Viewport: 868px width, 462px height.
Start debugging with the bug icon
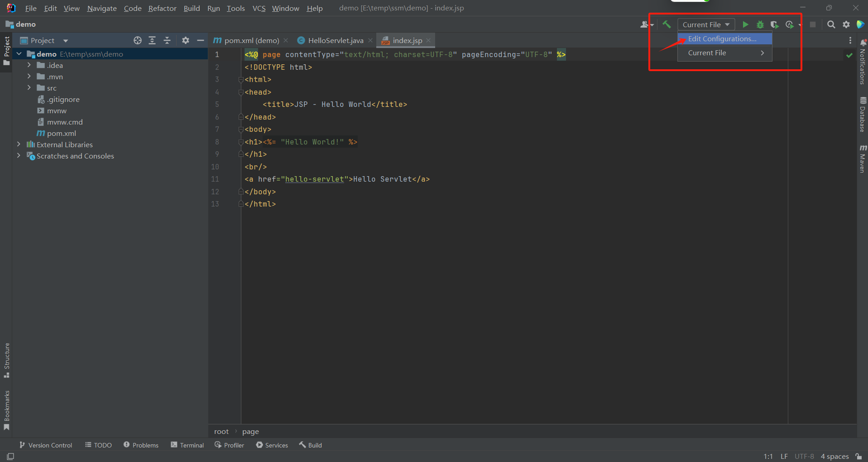coord(760,24)
